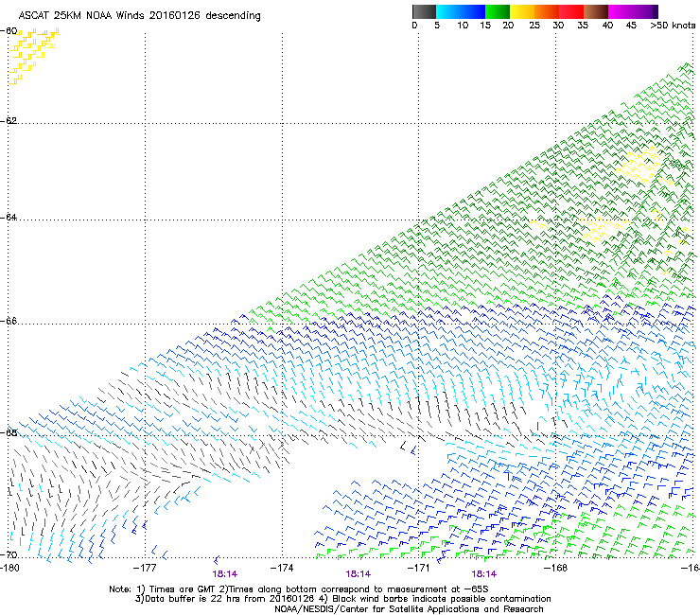Click the orange 25-30 knots color segment

tap(547, 11)
